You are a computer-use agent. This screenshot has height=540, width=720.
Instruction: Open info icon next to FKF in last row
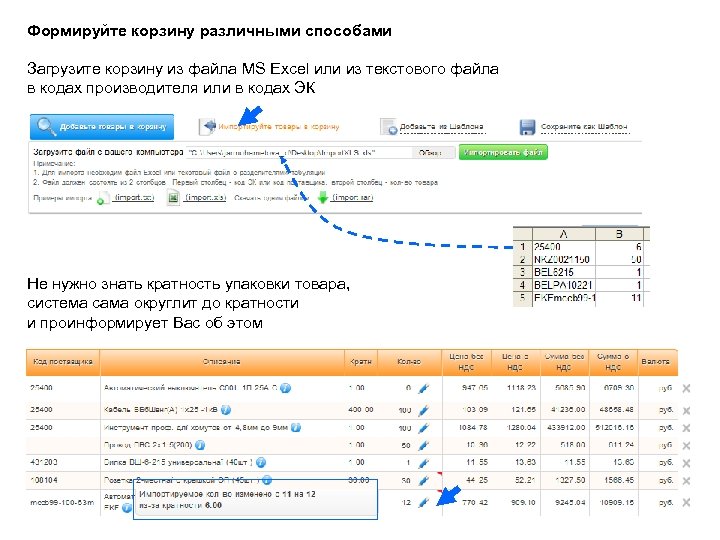coord(127,508)
